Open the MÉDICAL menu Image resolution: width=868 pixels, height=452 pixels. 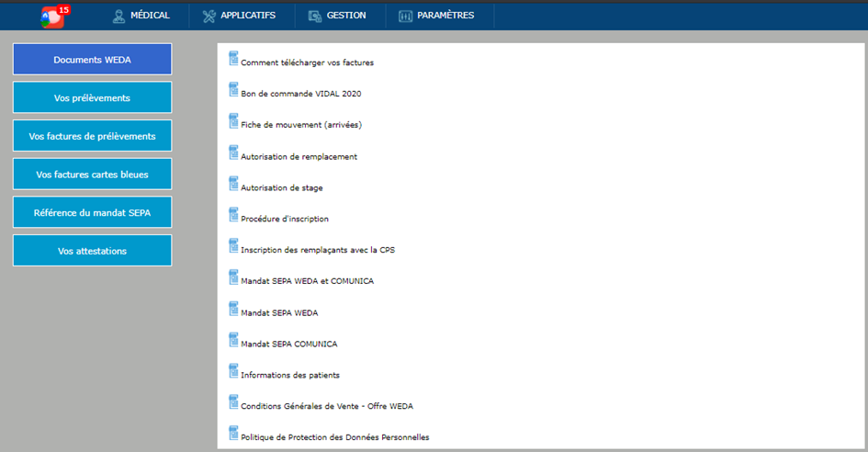(141, 16)
